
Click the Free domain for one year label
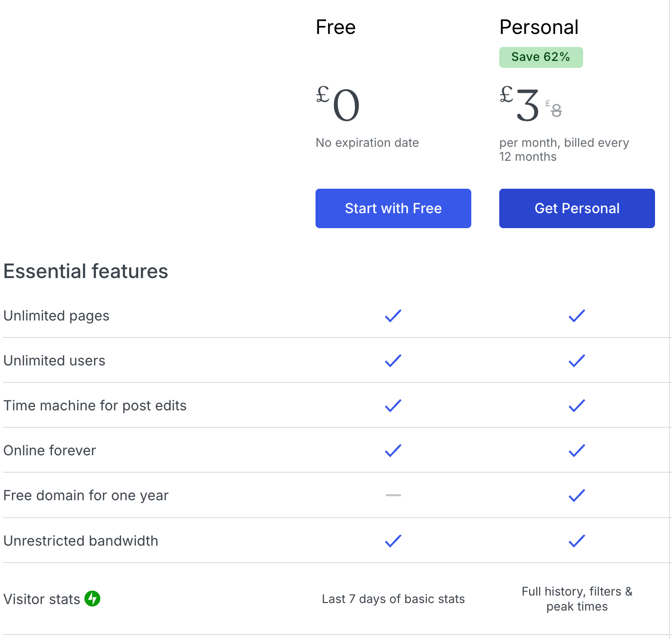click(x=86, y=495)
